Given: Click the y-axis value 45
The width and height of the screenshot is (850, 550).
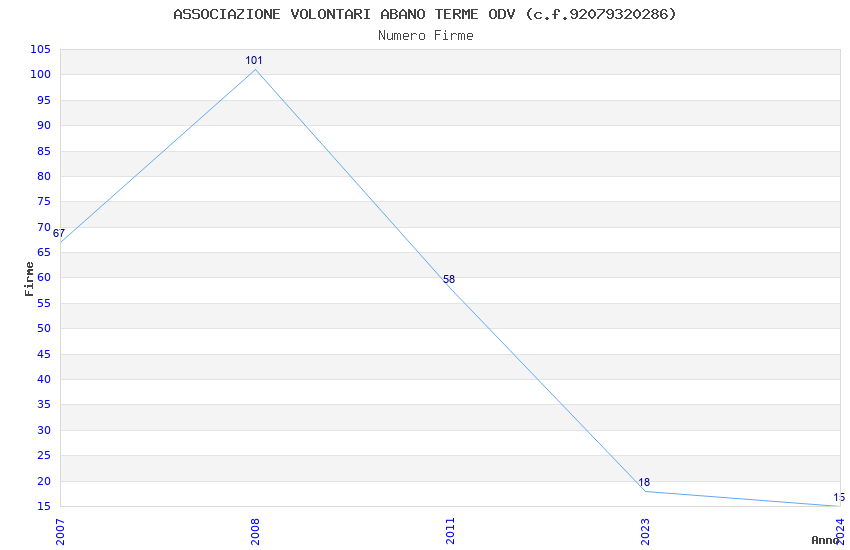Looking at the screenshot, I should click(x=43, y=354).
